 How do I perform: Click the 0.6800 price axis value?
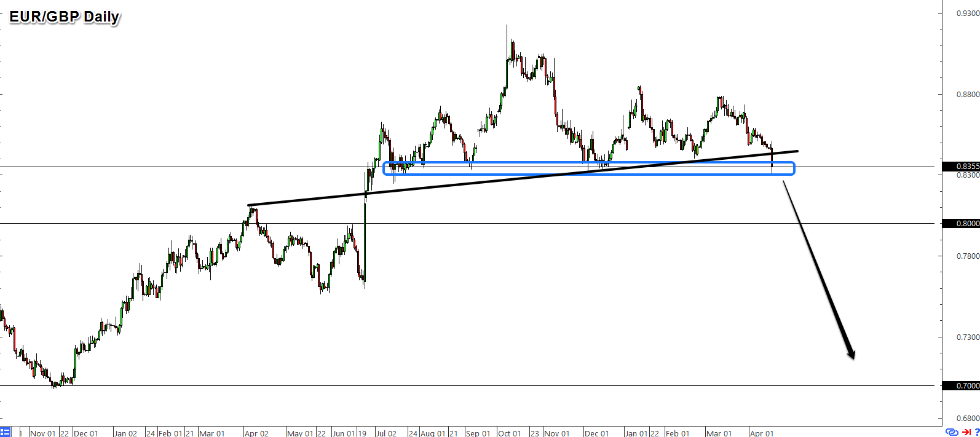[x=968, y=418]
